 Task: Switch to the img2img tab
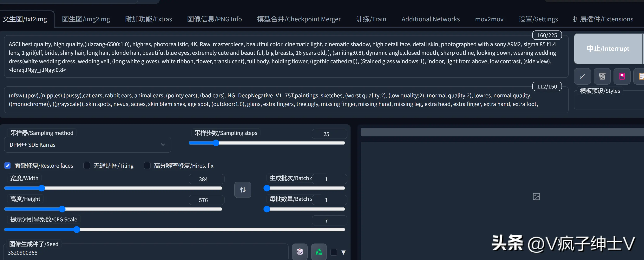click(x=86, y=19)
